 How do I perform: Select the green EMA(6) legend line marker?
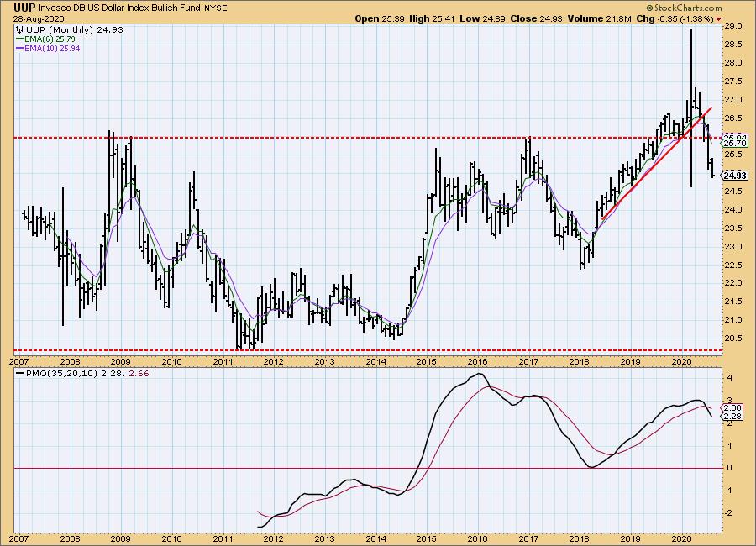pyautogui.click(x=20, y=39)
